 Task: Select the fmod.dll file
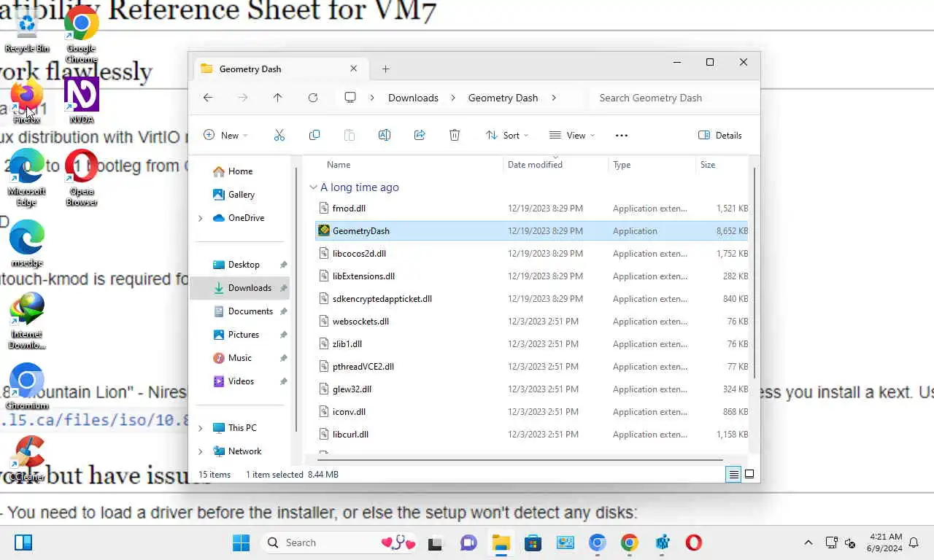[532, 209]
